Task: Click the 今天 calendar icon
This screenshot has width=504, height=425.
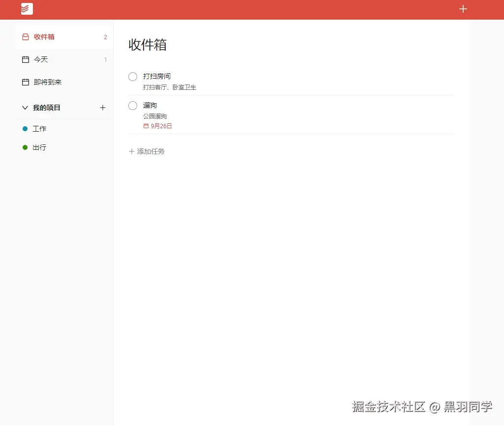Action: click(x=25, y=59)
